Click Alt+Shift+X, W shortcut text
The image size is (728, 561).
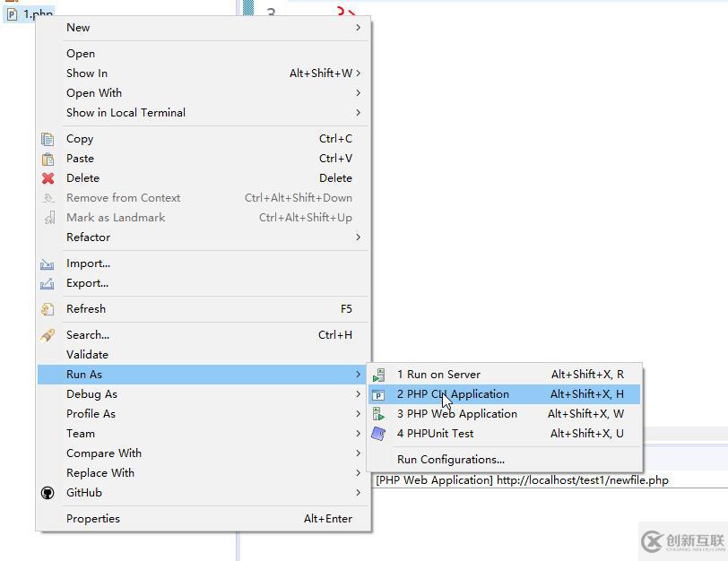click(x=586, y=414)
